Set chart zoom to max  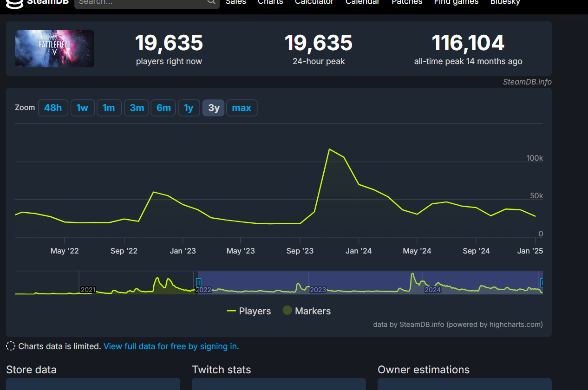pos(242,108)
